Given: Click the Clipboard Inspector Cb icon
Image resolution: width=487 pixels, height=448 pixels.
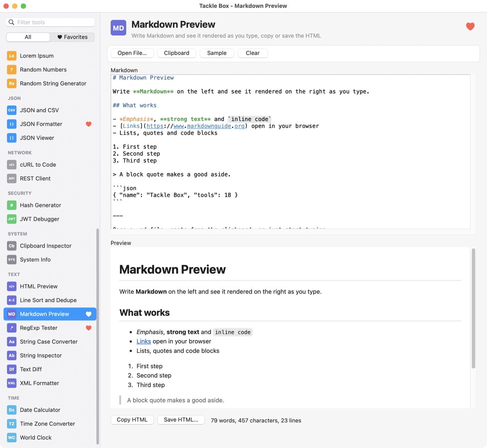Looking at the screenshot, I should pos(11,246).
